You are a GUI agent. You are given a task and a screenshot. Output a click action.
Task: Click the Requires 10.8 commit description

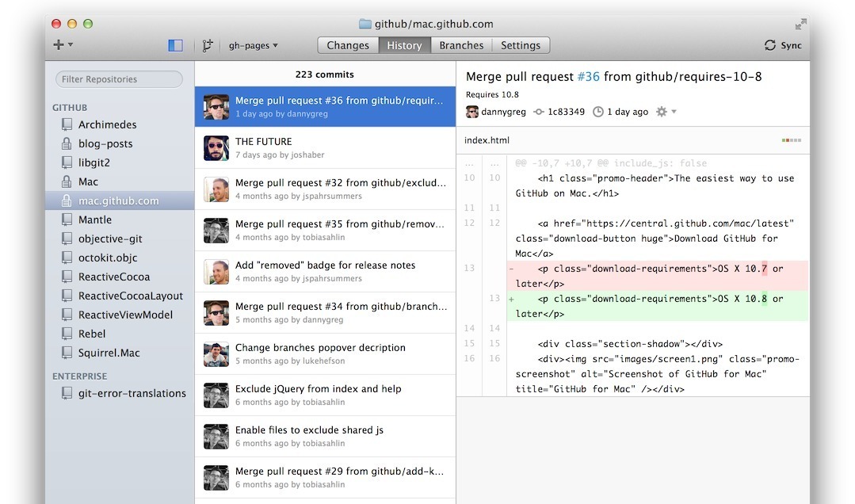pyautogui.click(x=492, y=94)
